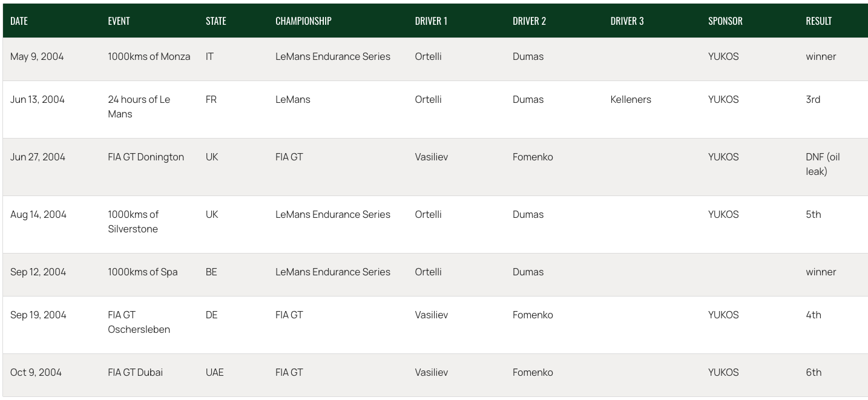Click the 1000kms of Silverstone event
Viewport: 868px width, 400px height.
point(133,221)
